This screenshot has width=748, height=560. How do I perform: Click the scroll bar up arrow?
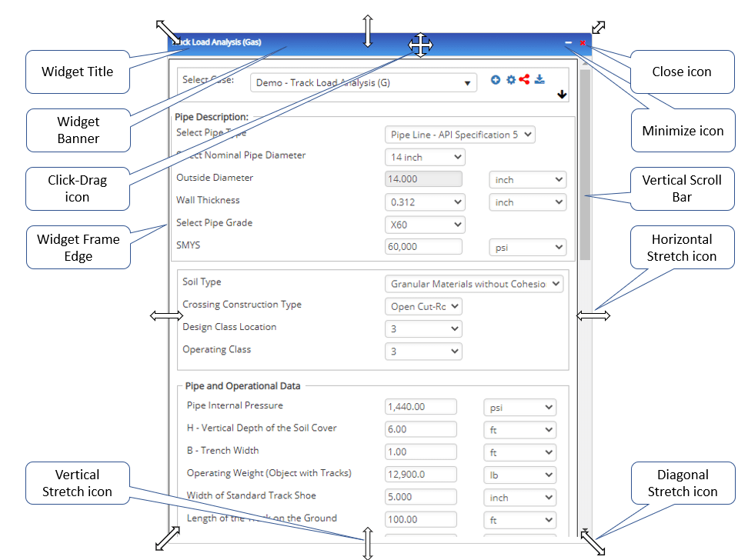pyautogui.click(x=585, y=65)
